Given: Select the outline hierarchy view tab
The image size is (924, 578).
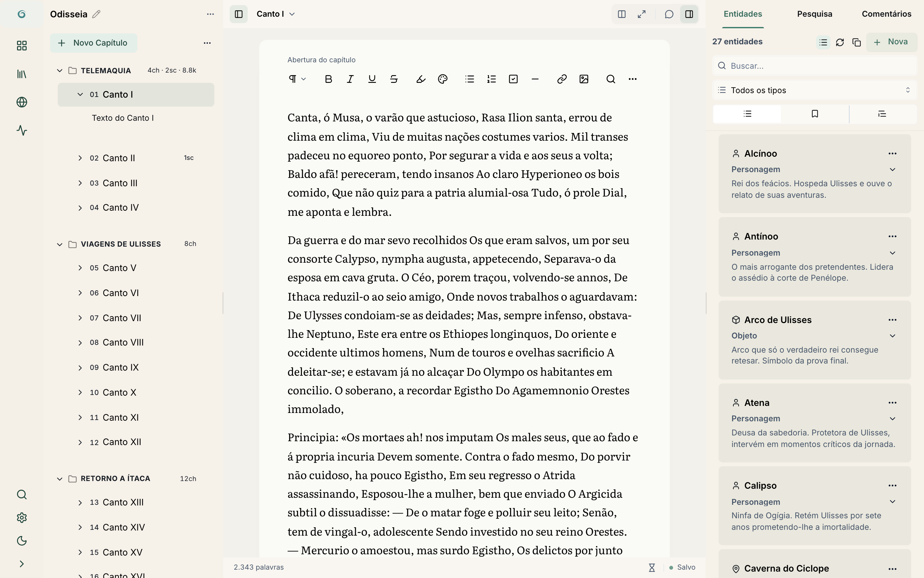Looking at the screenshot, I should 882,114.
